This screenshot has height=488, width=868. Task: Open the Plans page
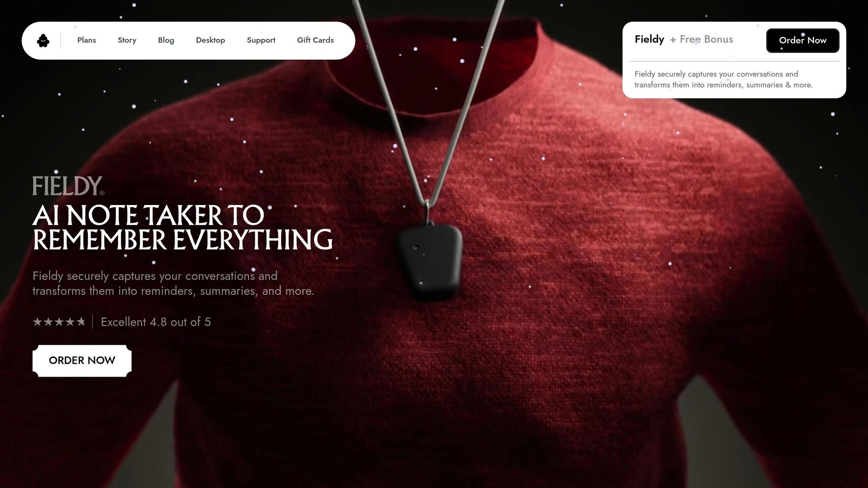[x=86, y=40]
